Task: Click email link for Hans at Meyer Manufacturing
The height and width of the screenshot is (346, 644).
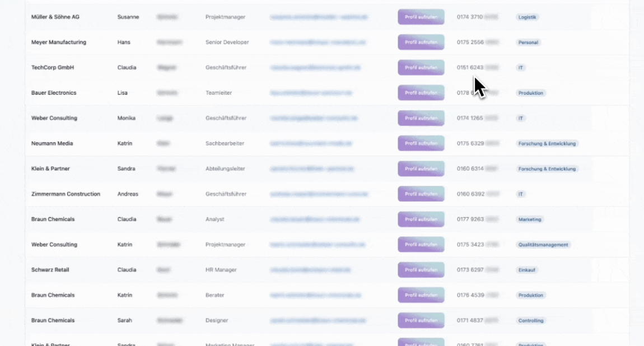Action: click(x=318, y=43)
